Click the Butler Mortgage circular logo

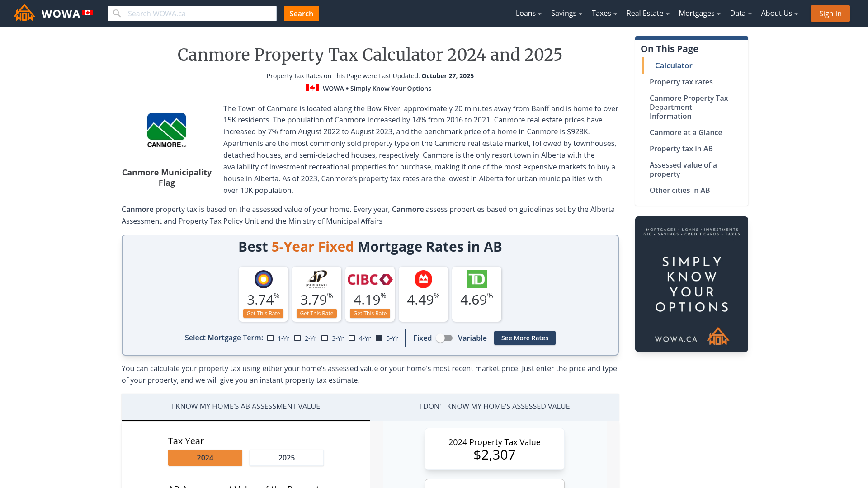point(263,279)
